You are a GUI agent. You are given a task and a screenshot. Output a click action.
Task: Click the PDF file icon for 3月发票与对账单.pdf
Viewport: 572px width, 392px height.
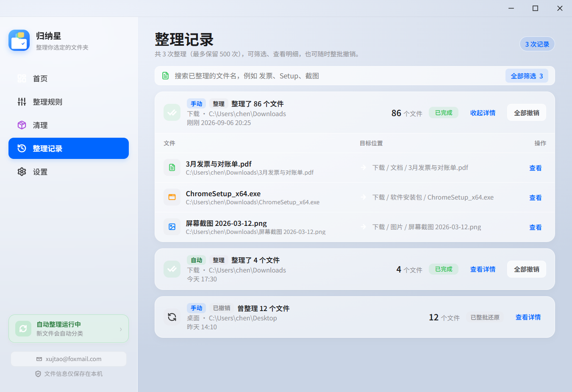(172, 167)
